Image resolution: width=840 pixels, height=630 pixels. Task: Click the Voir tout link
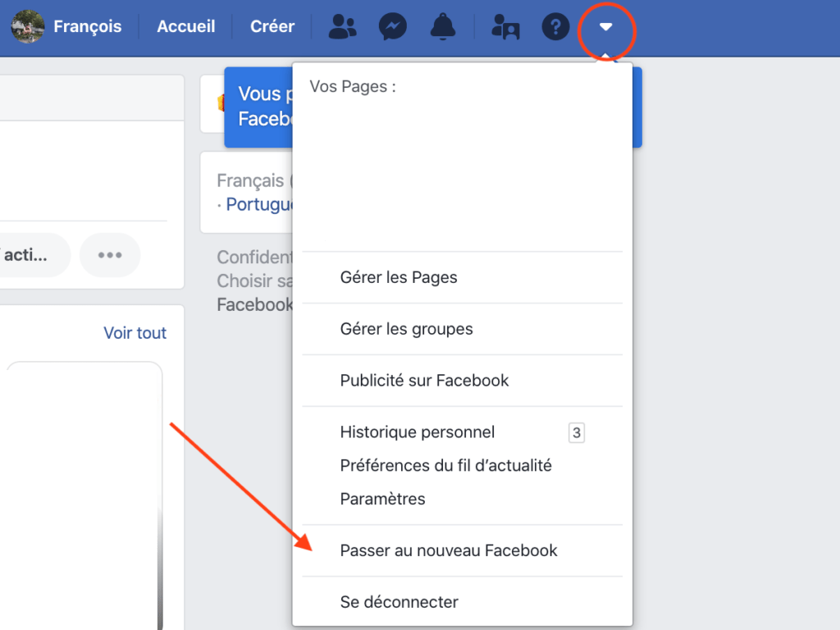click(x=135, y=333)
